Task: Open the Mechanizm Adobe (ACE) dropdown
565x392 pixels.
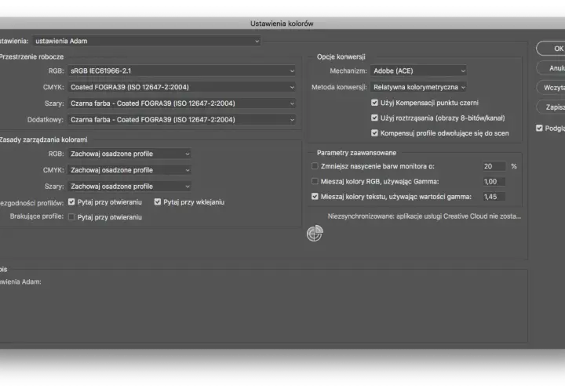Action: pos(419,71)
